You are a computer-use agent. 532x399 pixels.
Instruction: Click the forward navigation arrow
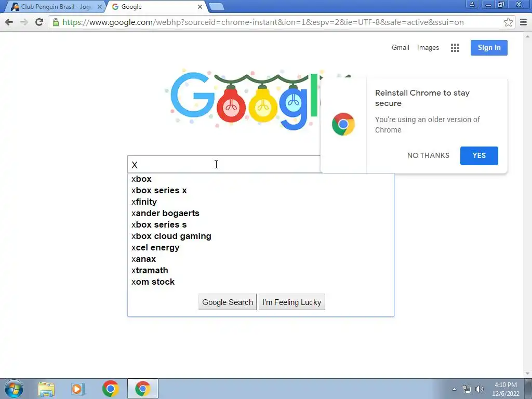tap(24, 22)
